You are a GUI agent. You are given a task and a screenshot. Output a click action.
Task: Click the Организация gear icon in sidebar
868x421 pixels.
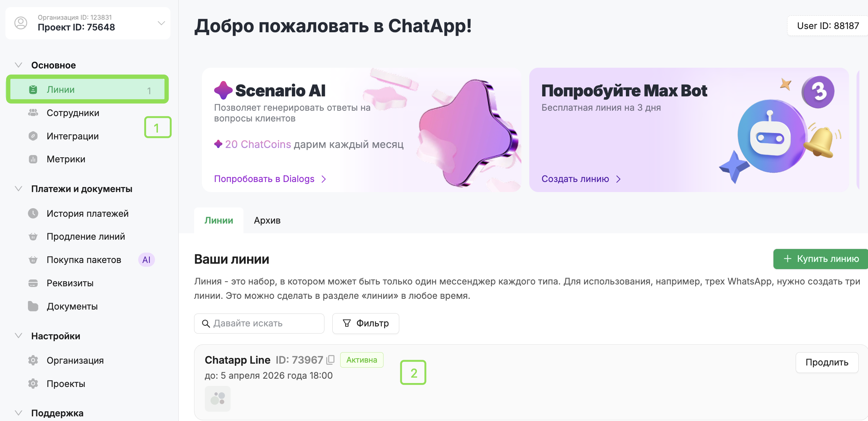coord(33,360)
